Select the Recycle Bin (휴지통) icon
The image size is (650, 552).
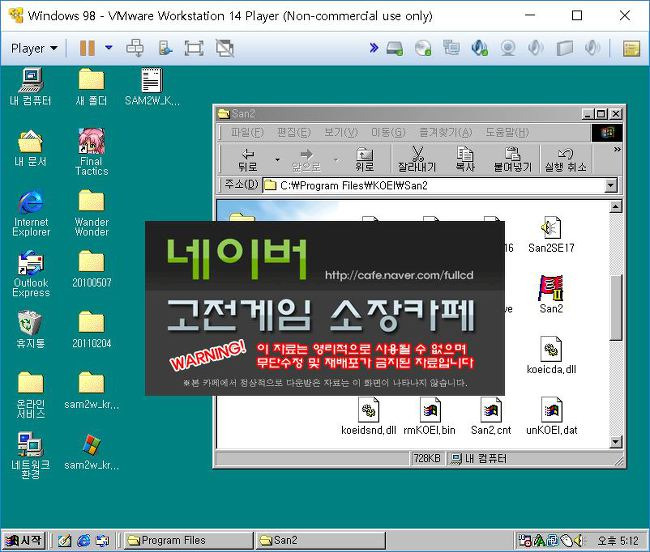point(30,330)
